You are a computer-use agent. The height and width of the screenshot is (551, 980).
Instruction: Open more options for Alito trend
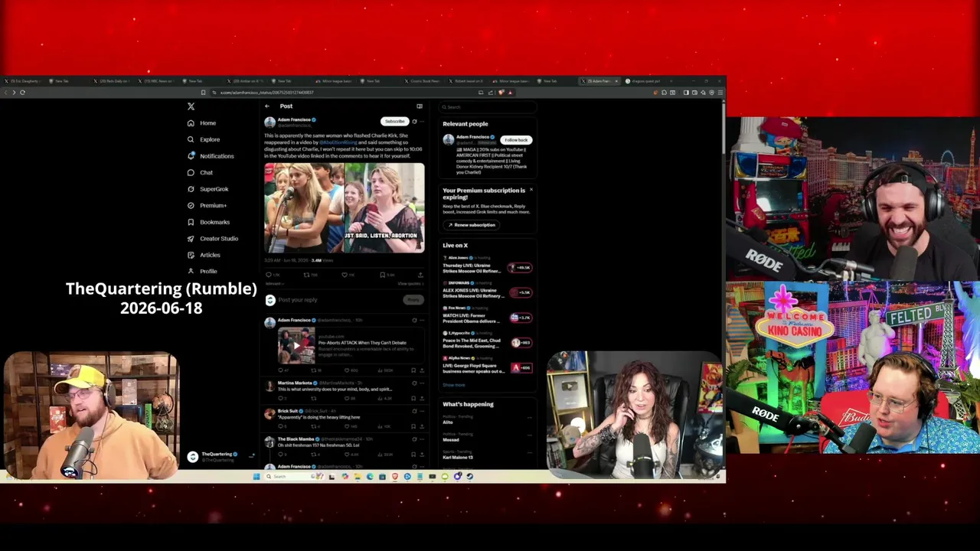(x=529, y=417)
